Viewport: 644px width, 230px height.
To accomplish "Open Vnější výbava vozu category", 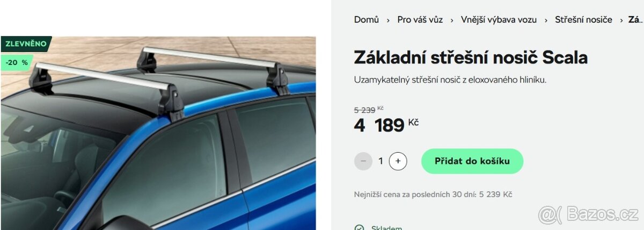I will click(499, 20).
